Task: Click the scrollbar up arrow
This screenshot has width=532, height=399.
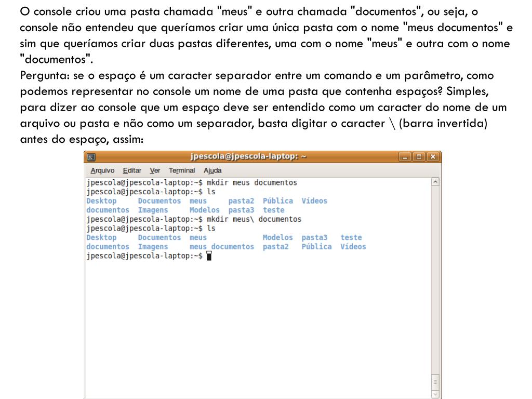Action: (435, 182)
